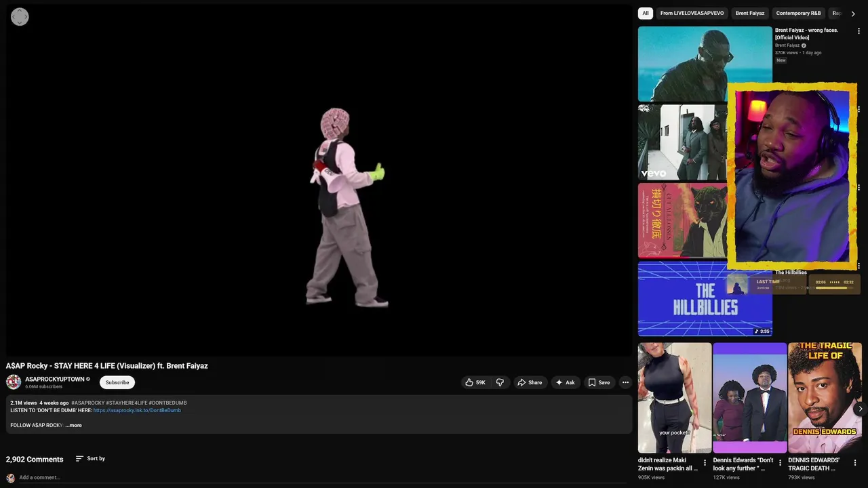This screenshot has width=868, height=488.
Task: Click the 6.06M subscribers text
Action: (43, 386)
